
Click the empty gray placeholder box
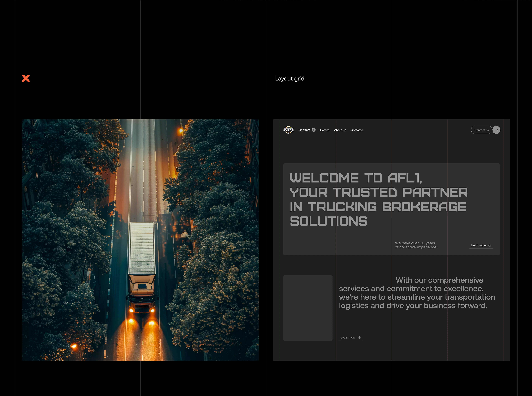coord(308,308)
